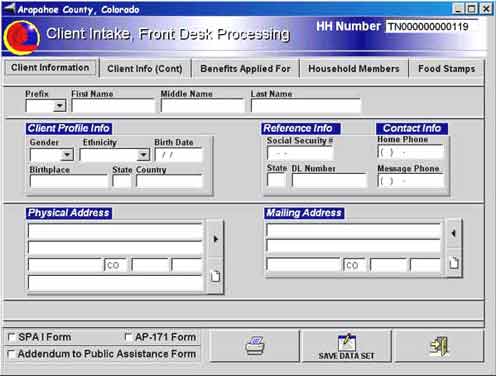Screen dimensions: 500x376
Task: Click the Home Phone field
Action: pos(411,152)
